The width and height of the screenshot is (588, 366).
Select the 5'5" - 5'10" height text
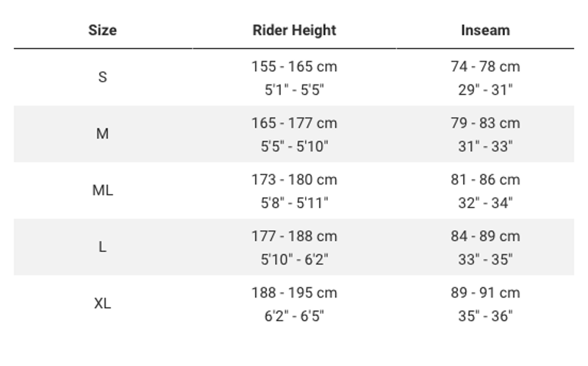pos(294,146)
